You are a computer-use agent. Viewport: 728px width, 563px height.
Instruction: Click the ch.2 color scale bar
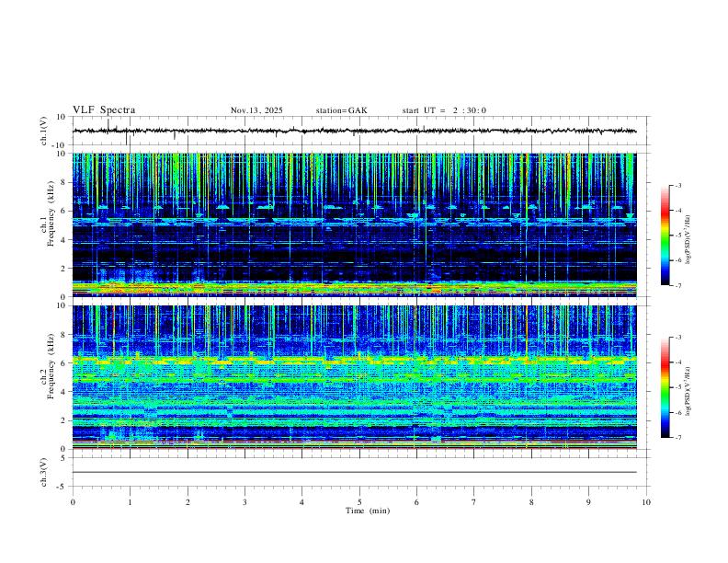coord(665,387)
